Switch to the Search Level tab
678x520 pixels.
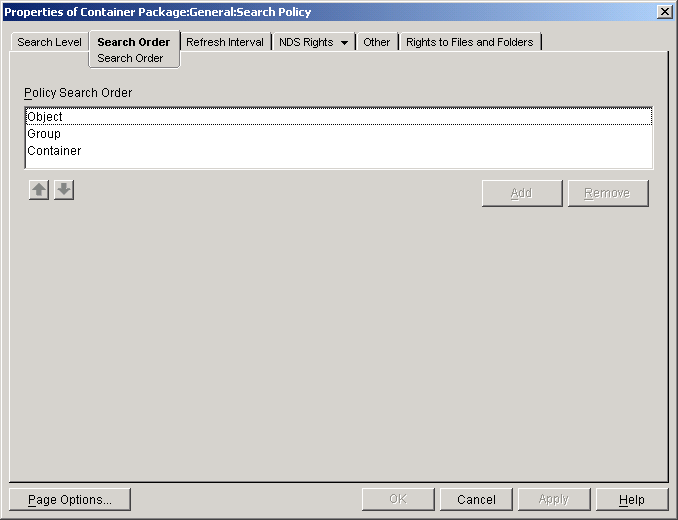pos(49,42)
